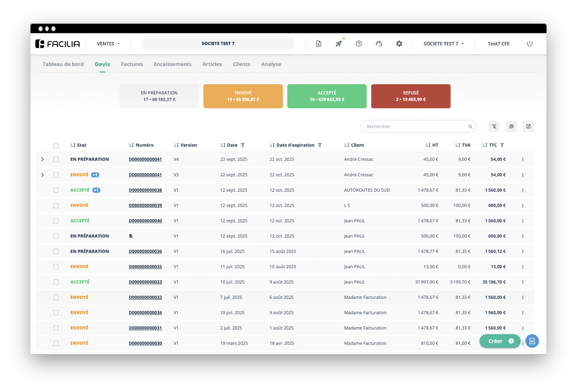
Task: Go to the Encaissements tab
Action: (x=172, y=64)
